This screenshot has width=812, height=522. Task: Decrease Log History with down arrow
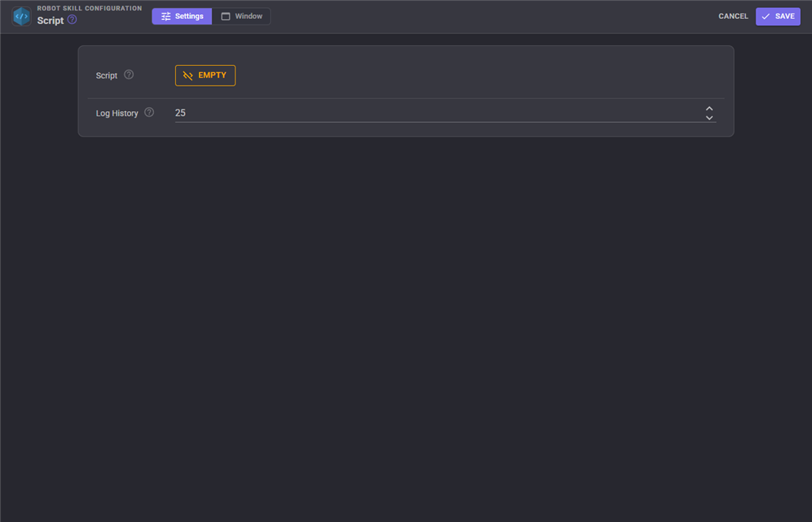click(x=709, y=117)
